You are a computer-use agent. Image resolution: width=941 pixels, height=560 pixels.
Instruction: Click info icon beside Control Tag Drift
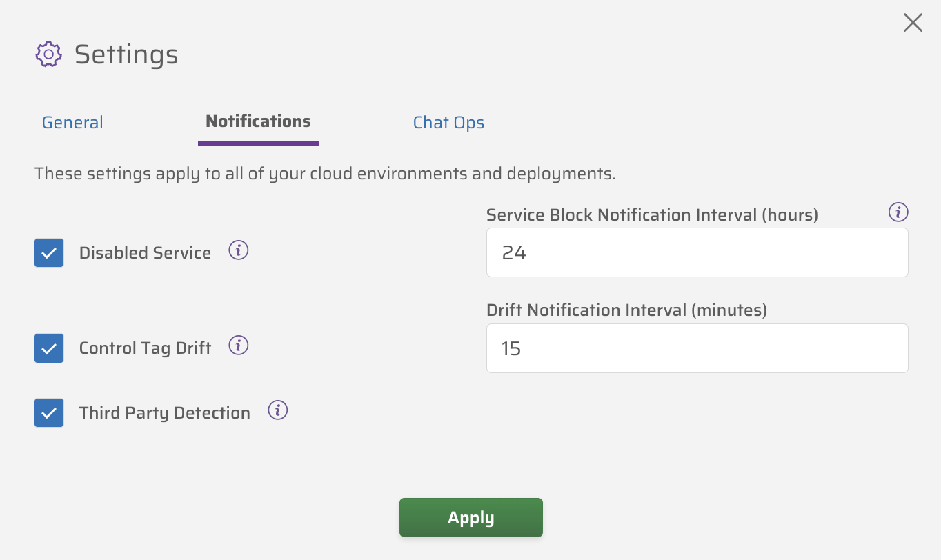(239, 346)
